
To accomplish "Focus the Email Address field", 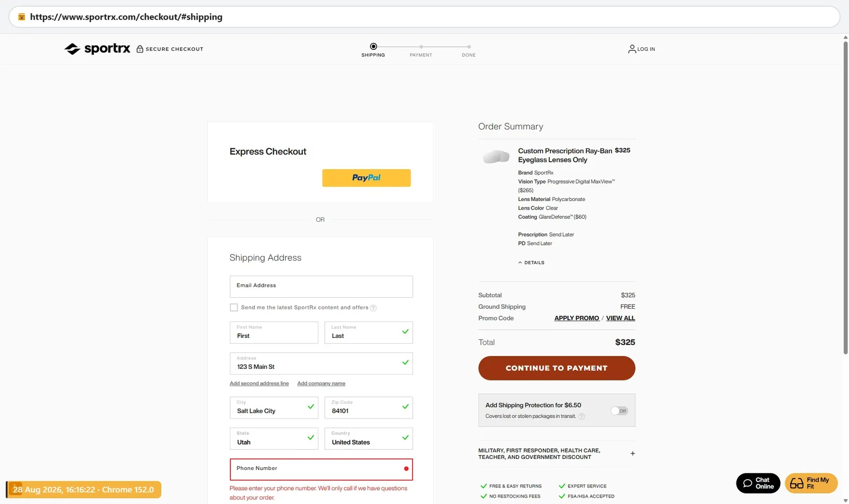I will pyautogui.click(x=321, y=286).
